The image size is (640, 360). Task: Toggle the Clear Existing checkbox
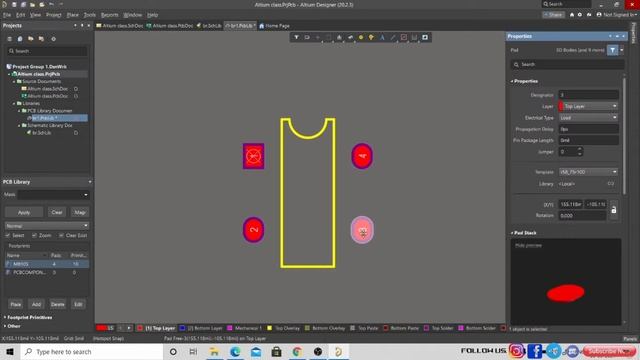pos(61,235)
